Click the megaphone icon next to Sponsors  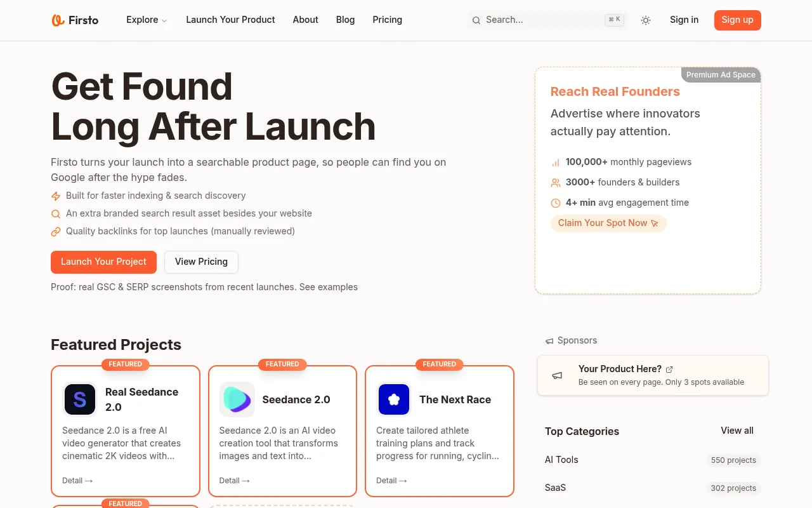coord(549,341)
